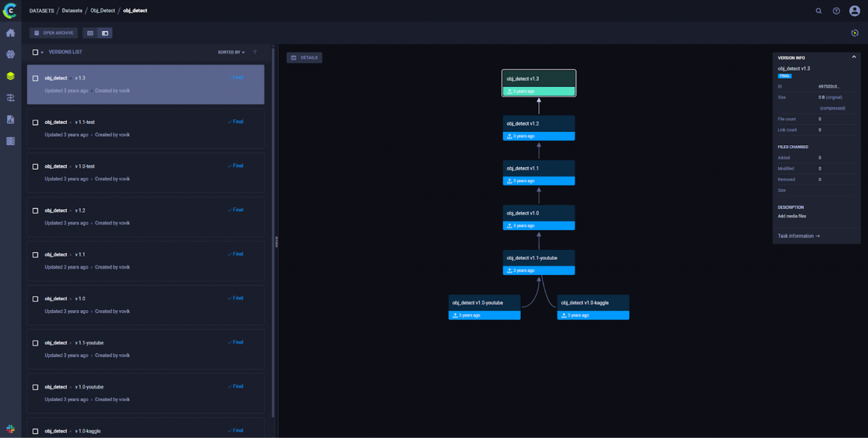The image size is (868, 438).
Task: Navigate to DATASETS in the breadcrumb
Action: [x=42, y=11]
